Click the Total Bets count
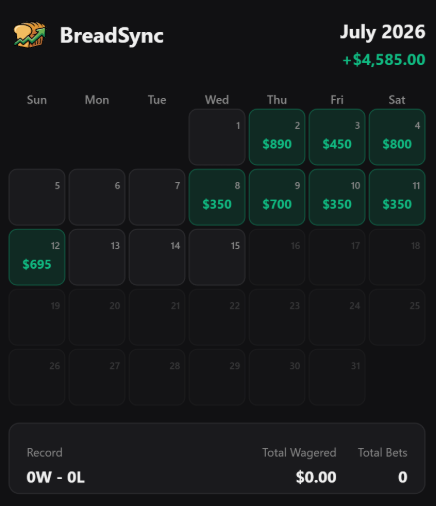Viewport: 436px width, 506px height. coord(403,477)
